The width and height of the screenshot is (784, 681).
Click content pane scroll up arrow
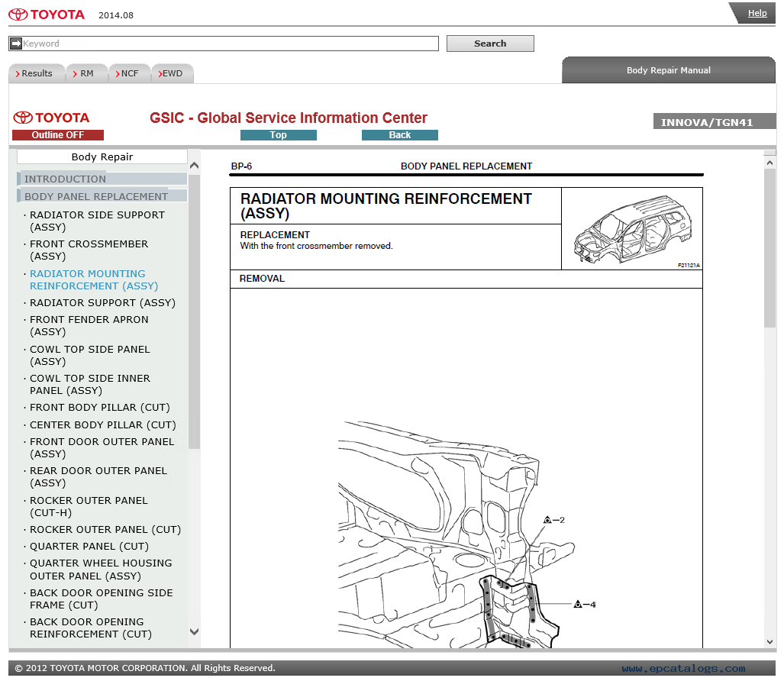click(769, 163)
